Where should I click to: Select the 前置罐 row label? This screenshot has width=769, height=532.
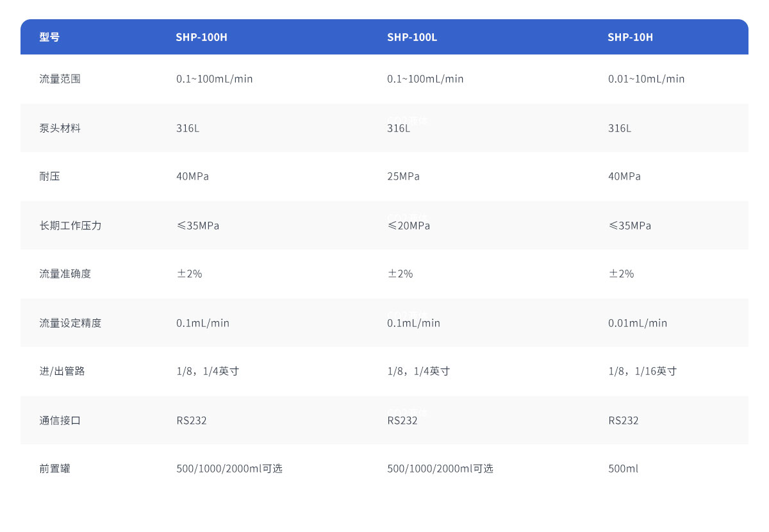[54, 469]
